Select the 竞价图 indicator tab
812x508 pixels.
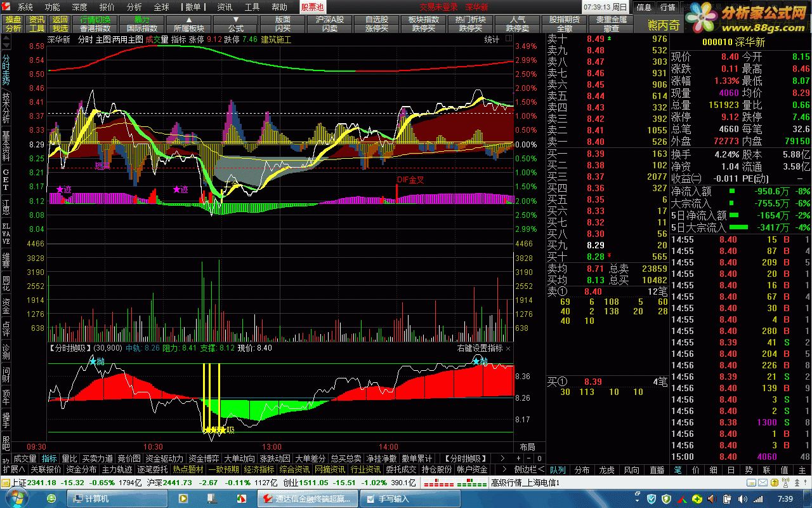click(x=129, y=458)
